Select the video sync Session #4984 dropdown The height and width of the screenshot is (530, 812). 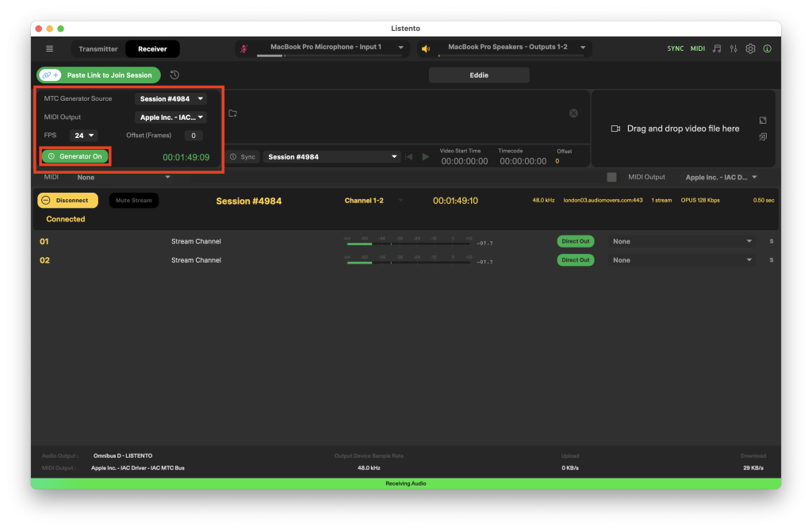coord(332,157)
